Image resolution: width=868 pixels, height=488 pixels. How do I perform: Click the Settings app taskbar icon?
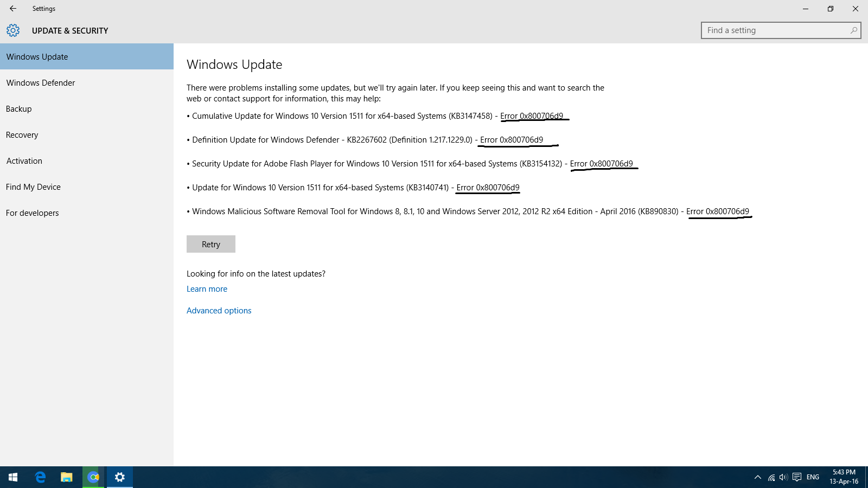(120, 477)
